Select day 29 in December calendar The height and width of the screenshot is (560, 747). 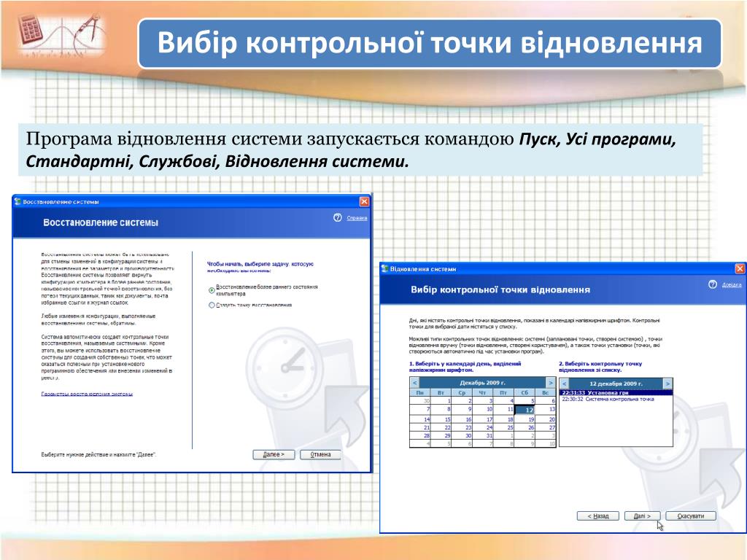tap(441, 435)
